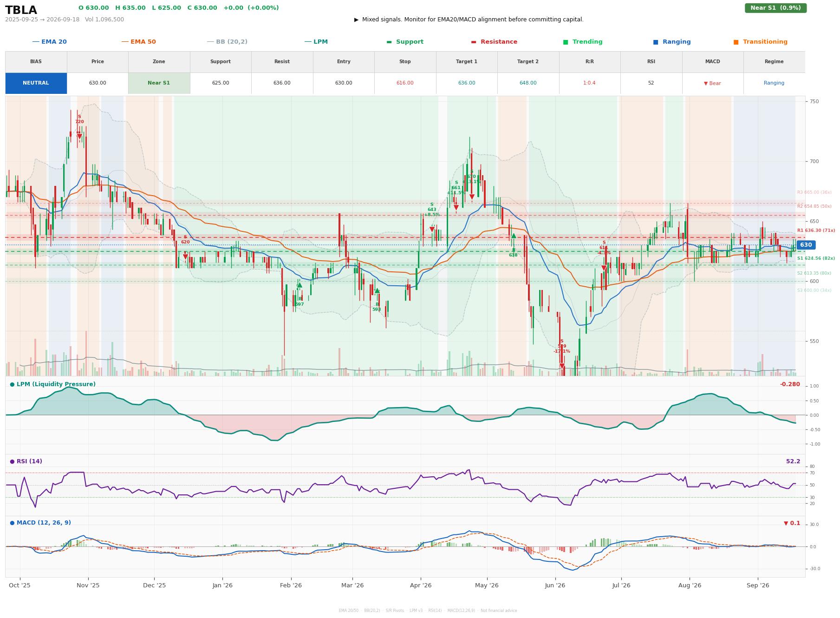Image resolution: width=840 pixels, height=618 pixels.
Task: Click the Ranging regime legend entry
Action: tap(672, 42)
